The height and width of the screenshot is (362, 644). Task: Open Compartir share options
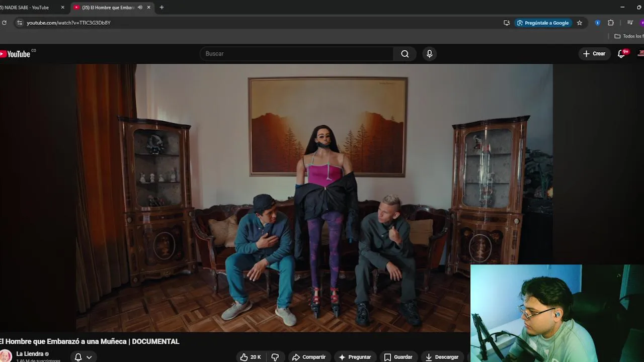309,357
